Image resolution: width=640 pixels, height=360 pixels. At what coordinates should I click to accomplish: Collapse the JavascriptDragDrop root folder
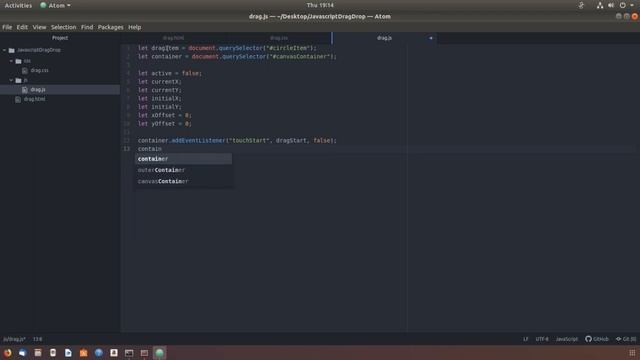pos(4,50)
